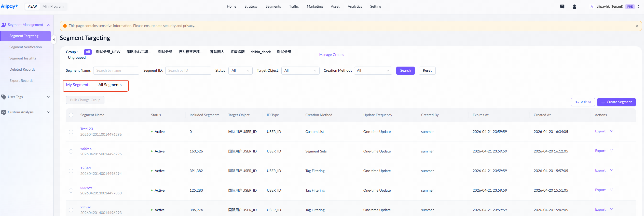This screenshot has width=644, height=216.
Task: Switch to the All Segments tab
Action: click(x=110, y=85)
